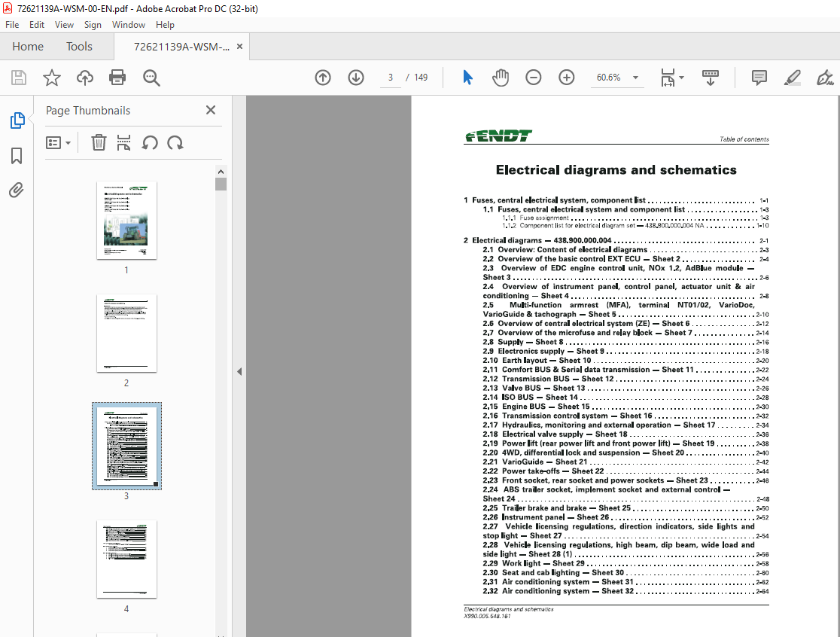Open the zoom level dropdown
Image resolution: width=840 pixels, height=637 pixels.
635,78
